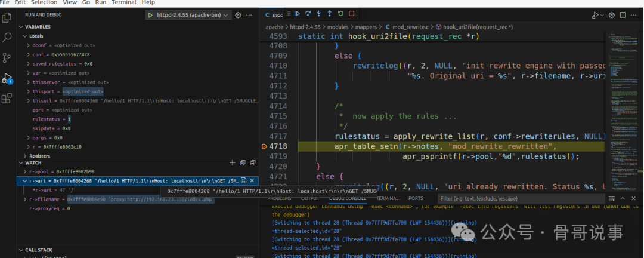Stop the debug session
Screen dimensions: 644x258
(x=352, y=14)
